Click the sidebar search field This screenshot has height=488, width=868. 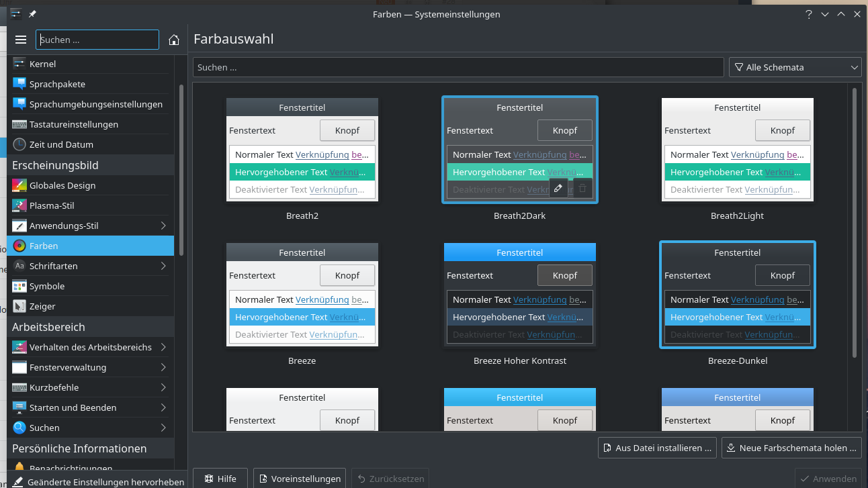coord(97,40)
